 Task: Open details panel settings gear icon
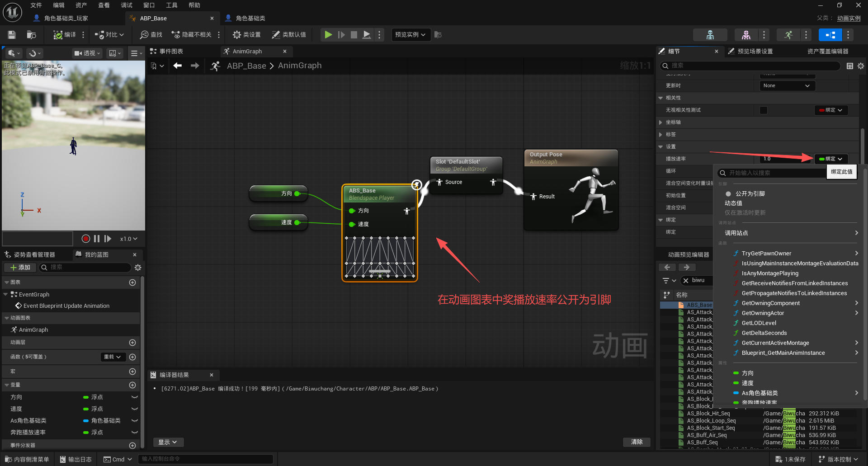click(861, 66)
